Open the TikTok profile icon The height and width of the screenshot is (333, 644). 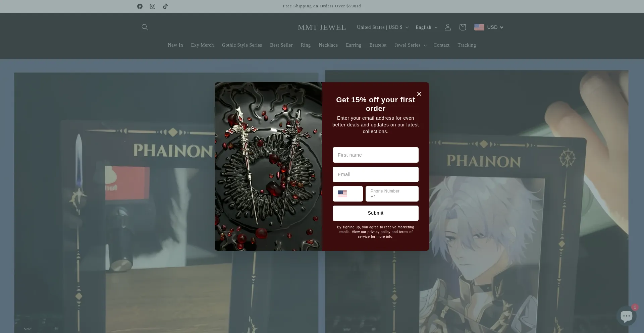point(165,6)
